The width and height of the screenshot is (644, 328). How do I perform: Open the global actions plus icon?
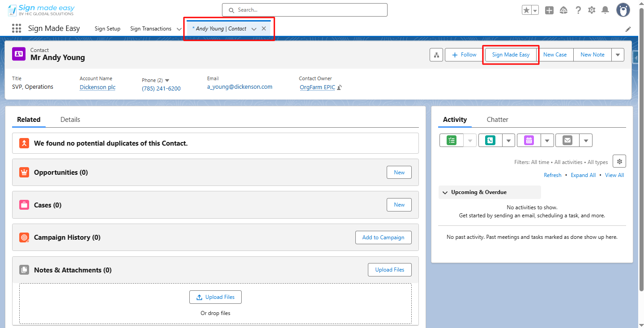pos(549,10)
